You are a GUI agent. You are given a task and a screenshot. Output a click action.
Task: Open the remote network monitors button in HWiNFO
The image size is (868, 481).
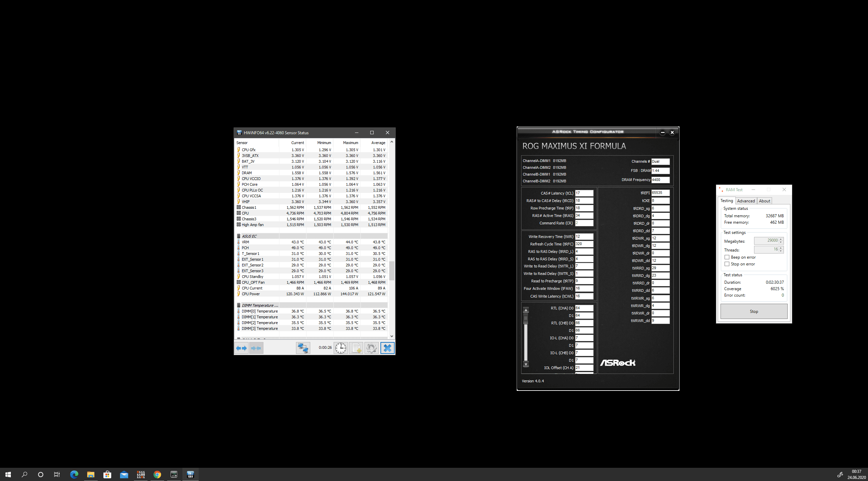coord(303,348)
